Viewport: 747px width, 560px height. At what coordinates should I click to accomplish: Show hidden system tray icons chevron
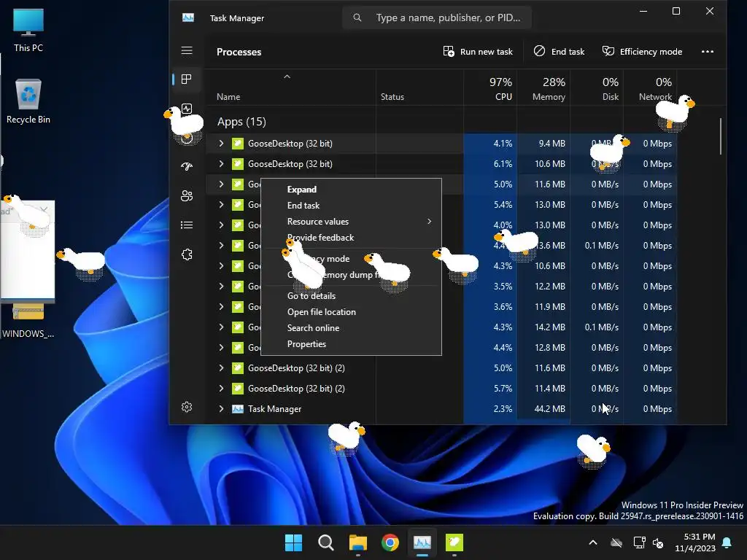(x=593, y=542)
